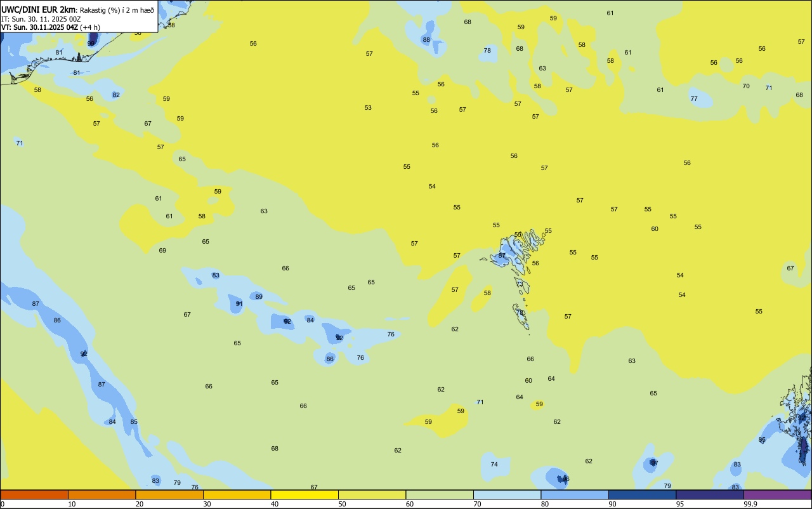The height and width of the screenshot is (509, 812).
Task: Click the humidity value 73 on the islands
Action: 520,284
